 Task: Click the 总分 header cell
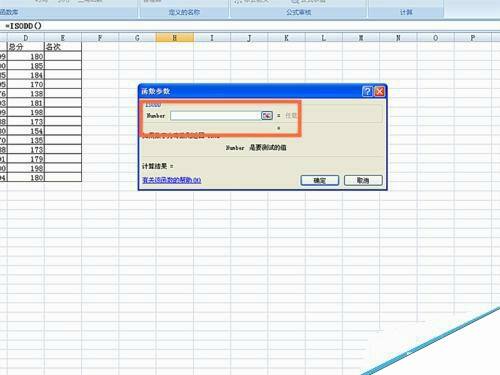click(x=26, y=47)
